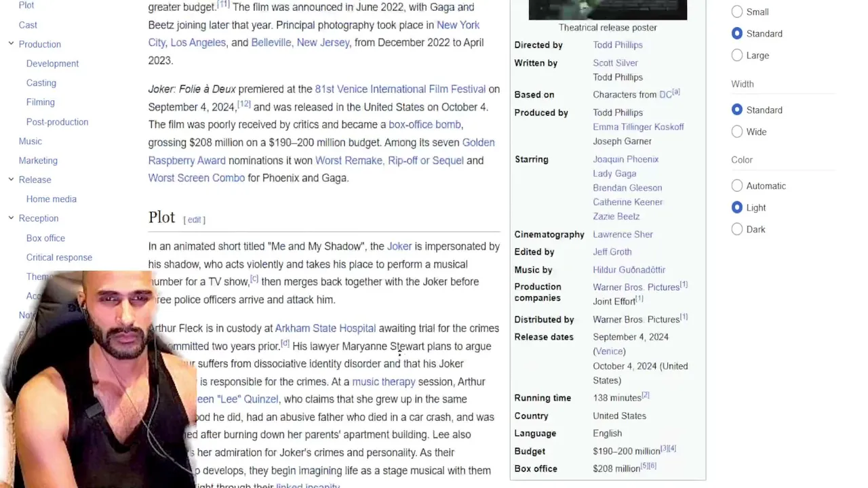The height and width of the screenshot is (488, 868).
Task: Open the 81st Venice International Film Festival link
Action: tap(400, 89)
